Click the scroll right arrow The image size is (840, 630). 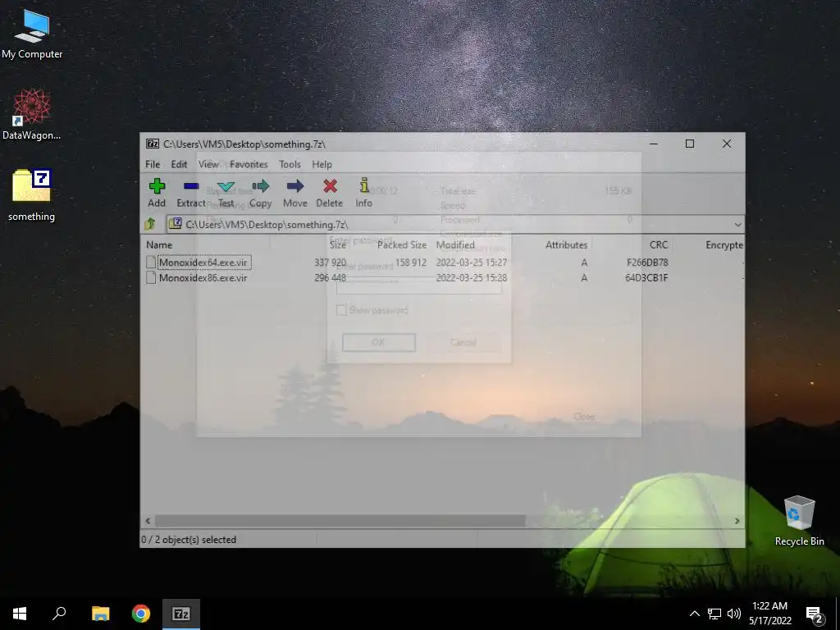737,521
